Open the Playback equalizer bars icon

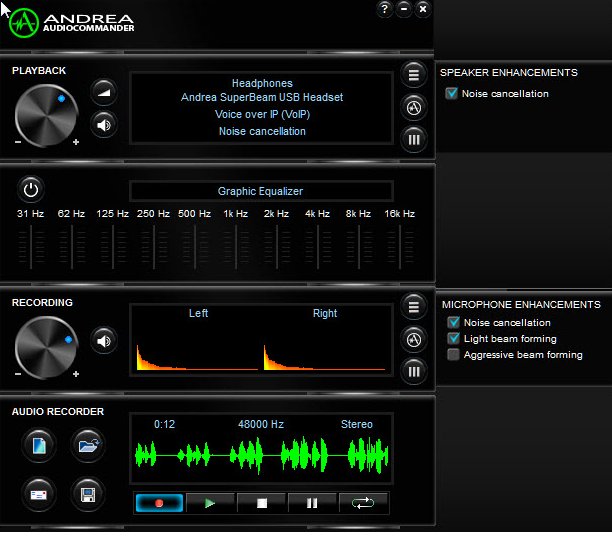coord(414,139)
